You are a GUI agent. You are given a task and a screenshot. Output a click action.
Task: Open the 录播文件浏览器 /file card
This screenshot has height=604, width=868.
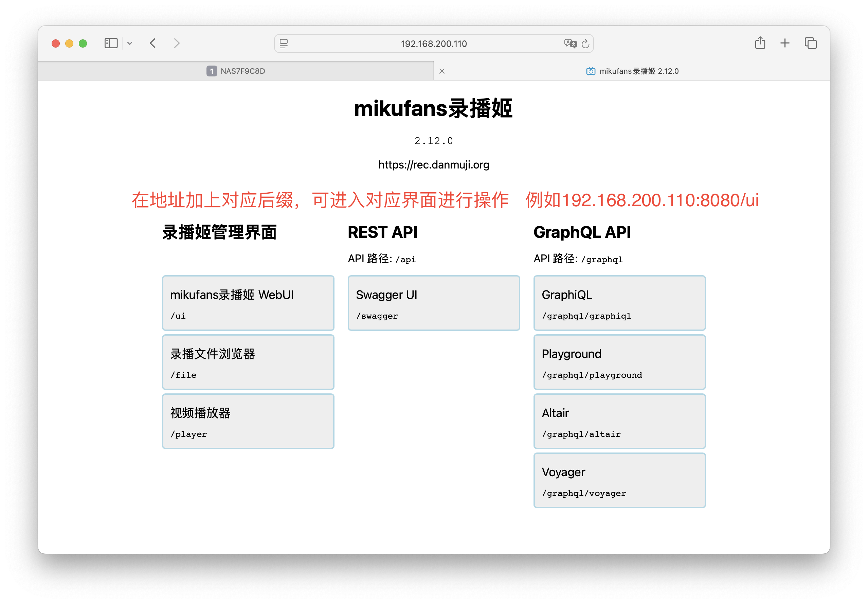[248, 362]
